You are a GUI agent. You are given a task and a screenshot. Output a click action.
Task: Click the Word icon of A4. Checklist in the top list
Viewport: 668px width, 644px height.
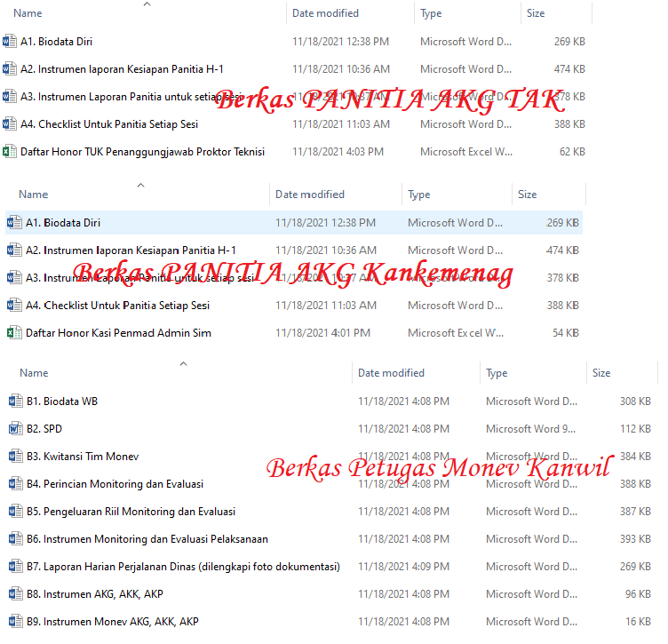(10, 124)
